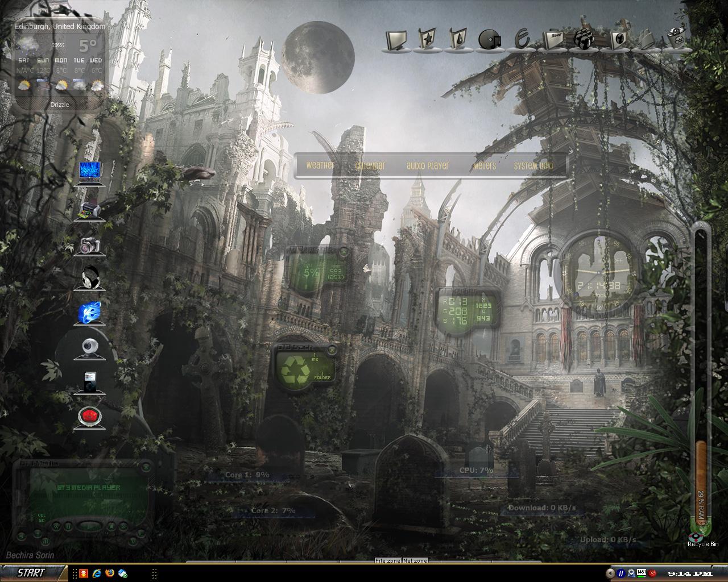This screenshot has width=728, height=582.
Task: Launch Firefox from quick launch
Action: click(110, 573)
